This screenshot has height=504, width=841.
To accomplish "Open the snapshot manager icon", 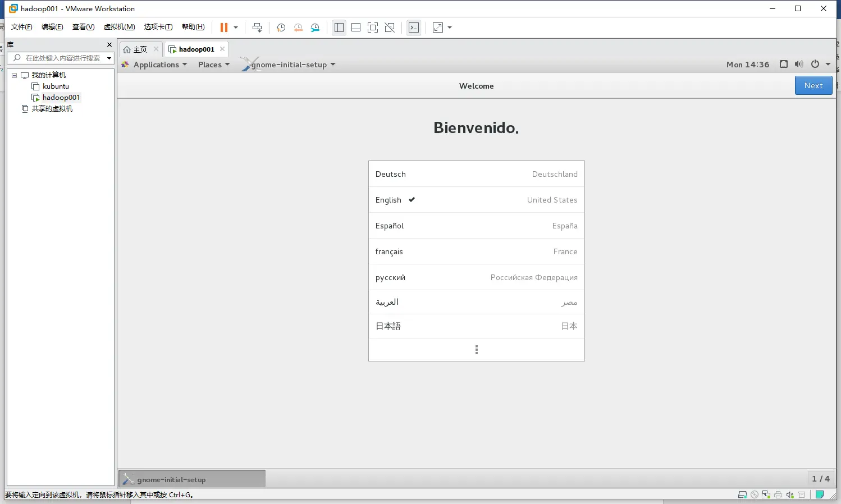I will point(315,28).
